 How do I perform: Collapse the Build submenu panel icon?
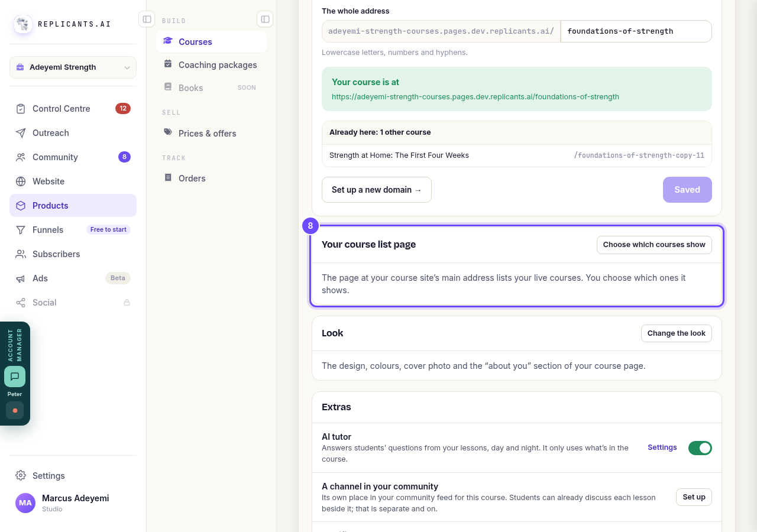(265, 19)
